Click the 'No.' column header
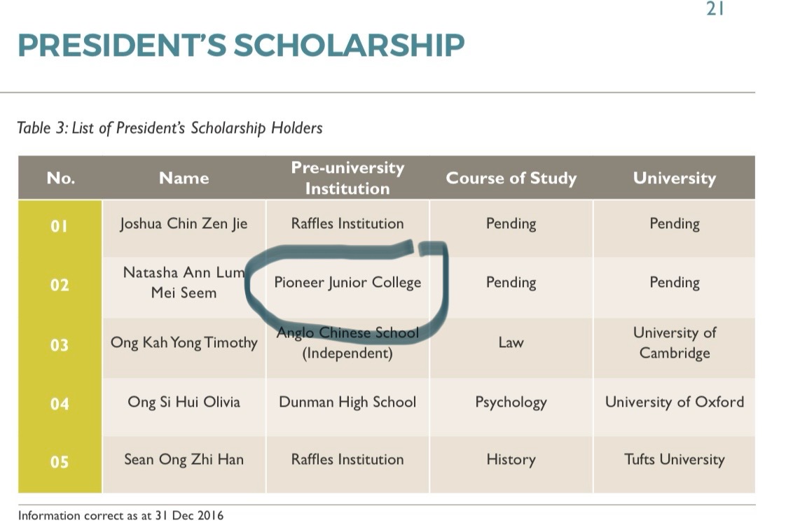Screen dimensions: 793x532 click(60, 178)
